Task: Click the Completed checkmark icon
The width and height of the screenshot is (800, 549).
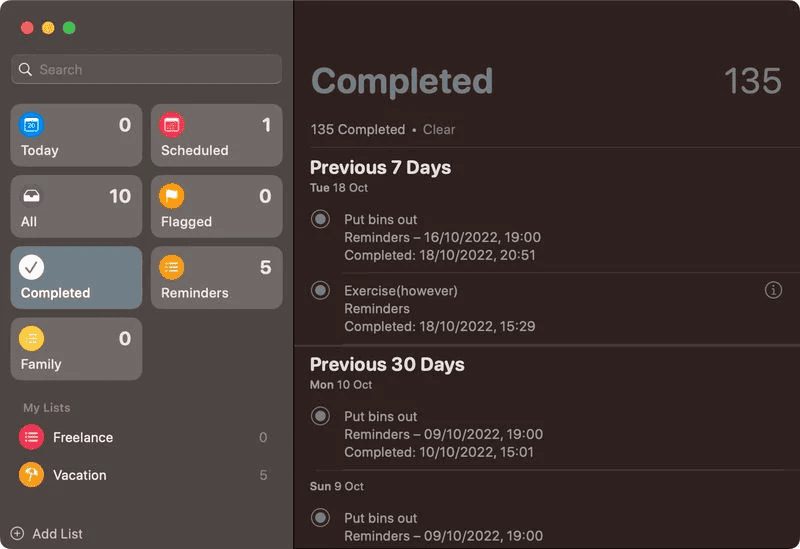Action: pos(32,267)
